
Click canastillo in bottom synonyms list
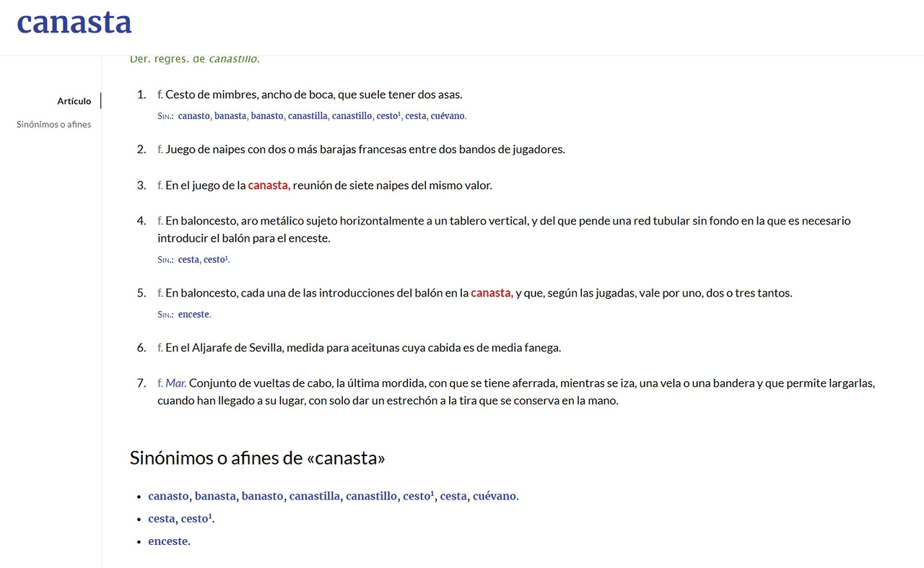(x=371, y=496)
